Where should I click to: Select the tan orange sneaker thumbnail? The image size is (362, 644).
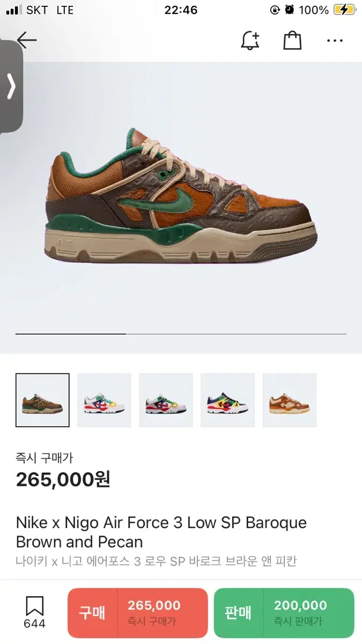[x=290, y=400]
